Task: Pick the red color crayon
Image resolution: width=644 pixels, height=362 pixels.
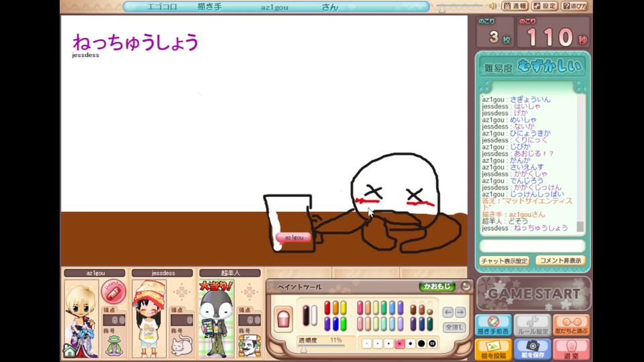Action: (327, 308)
